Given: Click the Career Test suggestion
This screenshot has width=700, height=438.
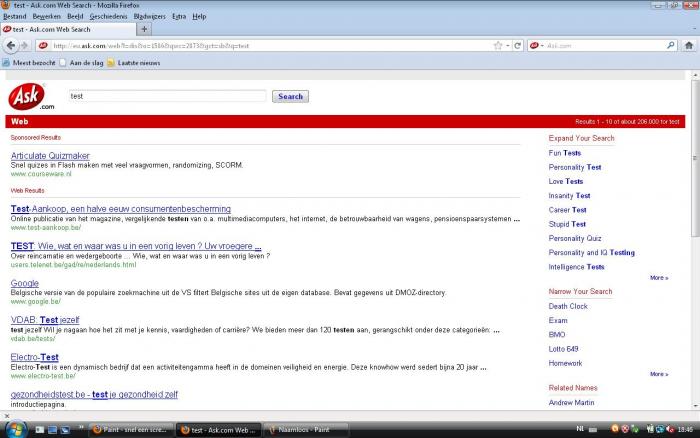Looking at the screenshot, I should point(567,210).
